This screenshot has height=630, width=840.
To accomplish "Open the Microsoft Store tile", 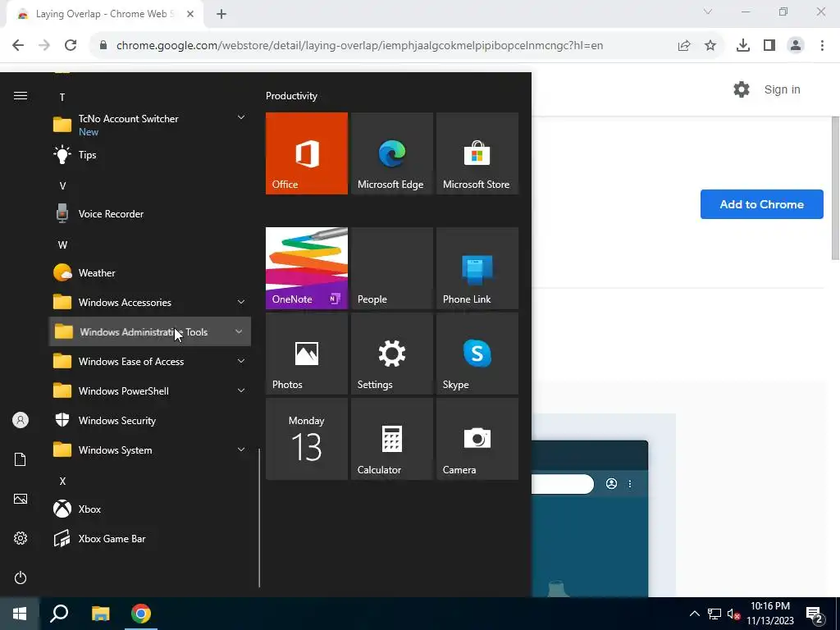I will pyautogui.click(x=477, y=153).
